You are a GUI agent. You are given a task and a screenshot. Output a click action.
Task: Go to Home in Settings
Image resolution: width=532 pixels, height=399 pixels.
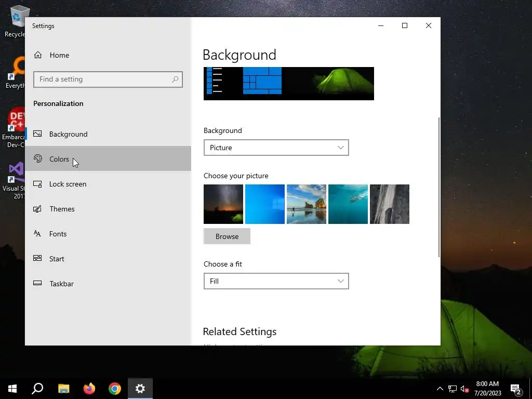point(59,55)
